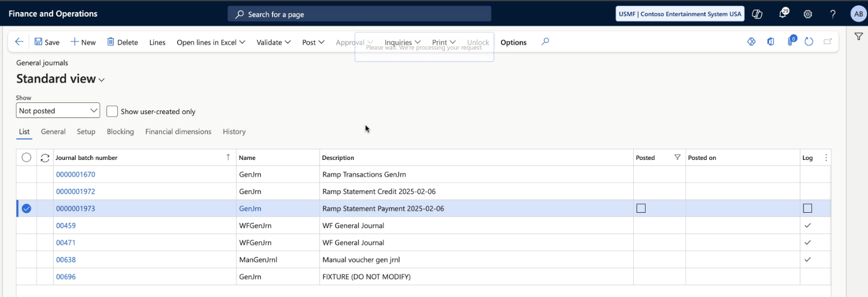Create a new journal with New
This screenshot has height=297, width=868.
(x=83, y=42)
